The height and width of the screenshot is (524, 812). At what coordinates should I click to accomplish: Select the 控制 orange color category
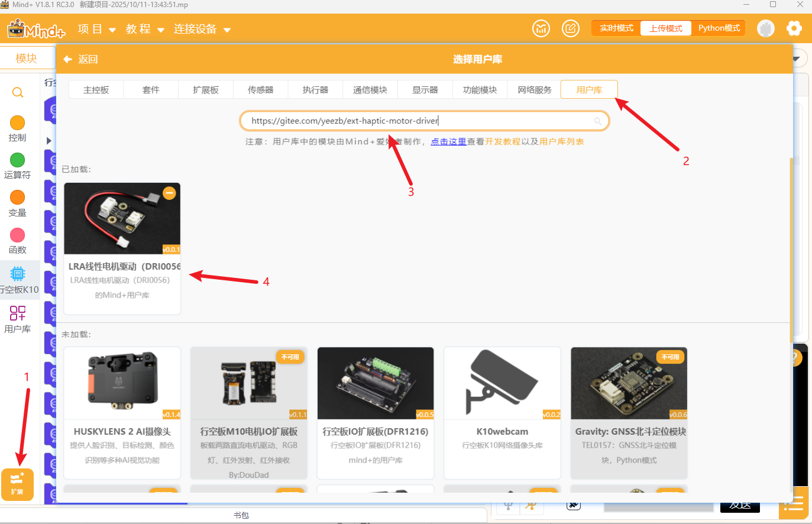pyautogui.click(x=18, y=128)
